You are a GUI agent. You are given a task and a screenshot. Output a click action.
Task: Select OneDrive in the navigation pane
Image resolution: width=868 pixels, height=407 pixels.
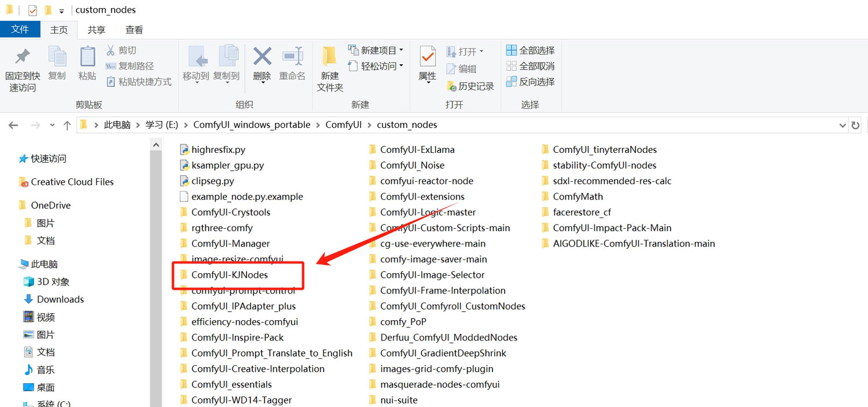(x=45, y=206)
